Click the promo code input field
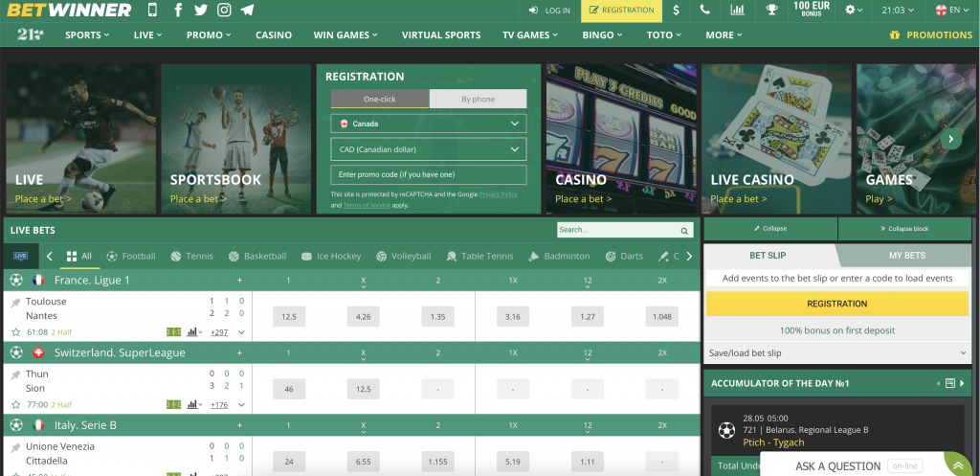Image resolution: width=980 pixels, height=476 pixels. coord(429,174)
